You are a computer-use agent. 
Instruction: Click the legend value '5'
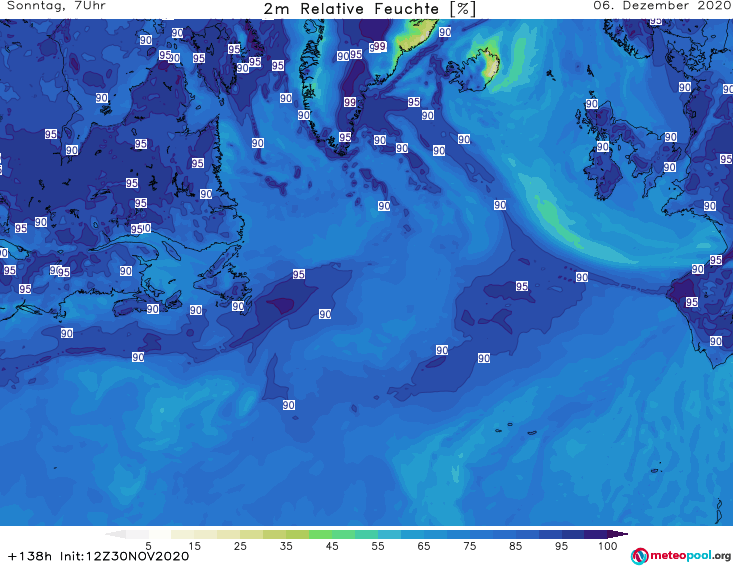click(x=148, y=546)
